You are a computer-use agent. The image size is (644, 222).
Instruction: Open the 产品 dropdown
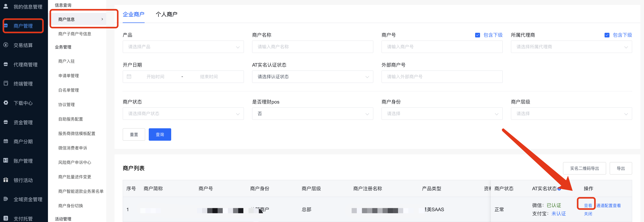coord(183,47)
